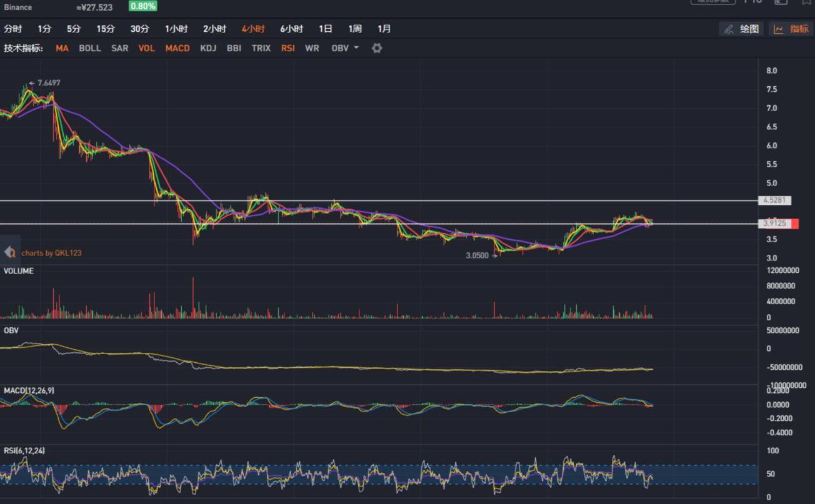
Task: Disable the RSI indicator
Action: 287,48
